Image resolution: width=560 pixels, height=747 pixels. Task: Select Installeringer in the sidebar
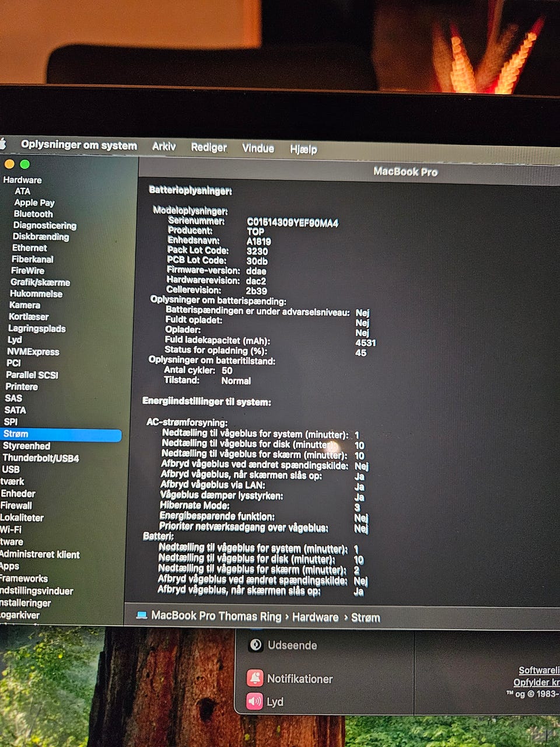tap(26, 603)
